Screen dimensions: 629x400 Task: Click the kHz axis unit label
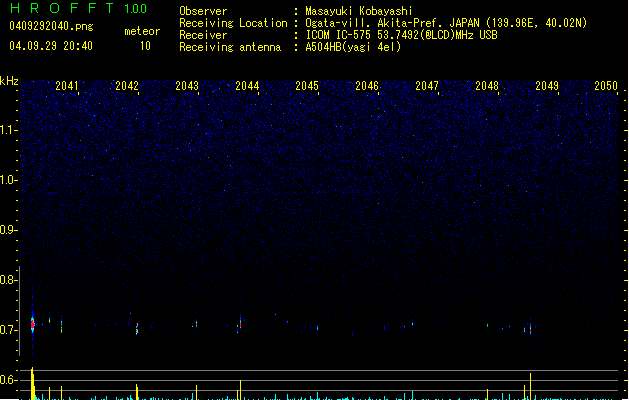tap(9, 81)
